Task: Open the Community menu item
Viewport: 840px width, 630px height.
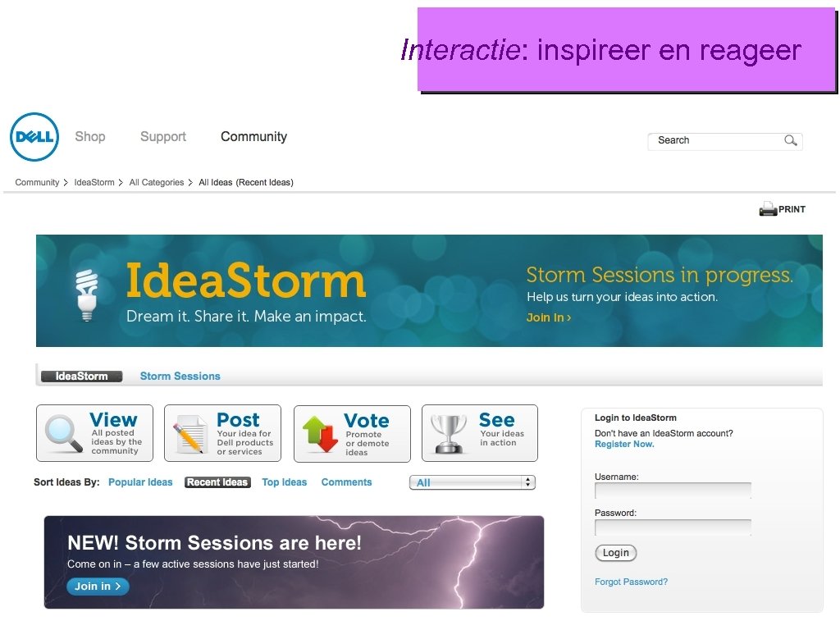Action: (253, 137)
